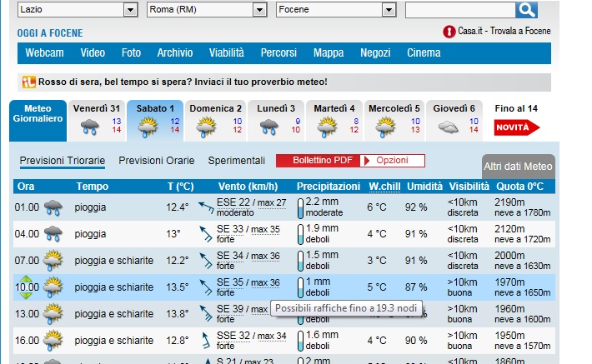
Task: Click the rain icon in 01.00 row
Action: (53, 207)
